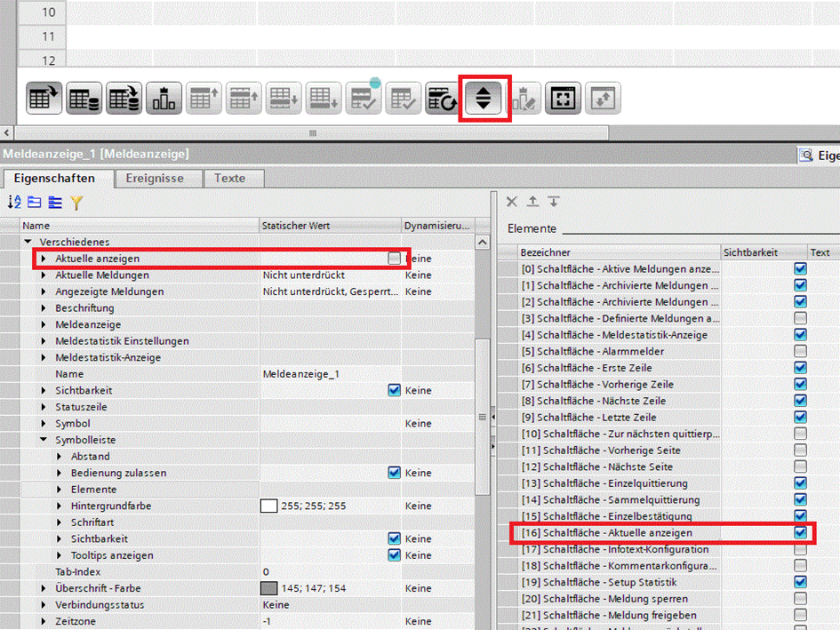Click group acknowledgement toolbar button
The height and width of the screenshot is (630, 840).
click(403, 98)
